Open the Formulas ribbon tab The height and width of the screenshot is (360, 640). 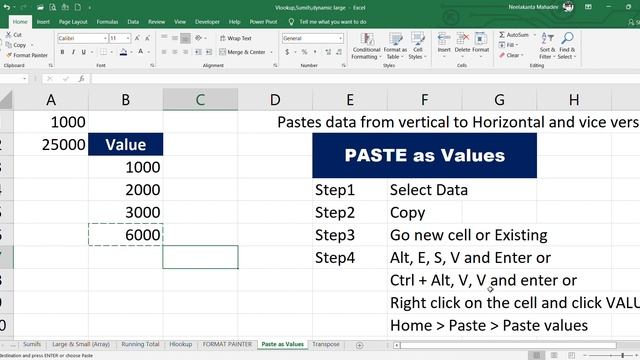point(107,22)
